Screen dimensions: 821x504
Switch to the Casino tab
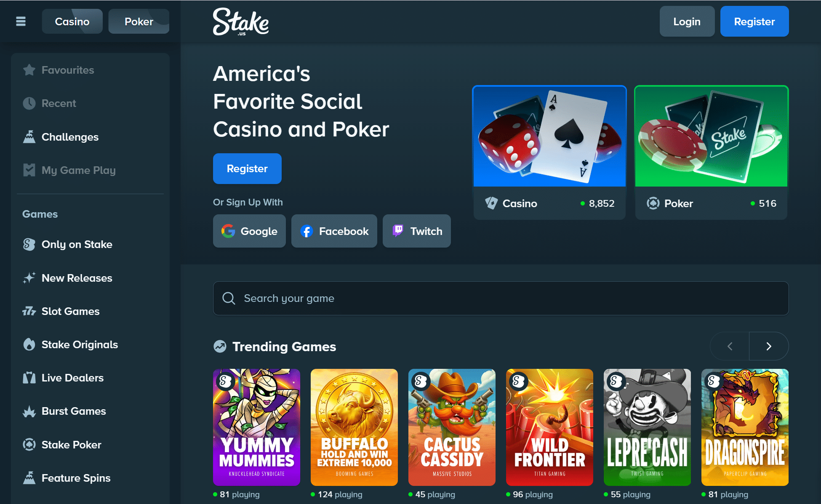72,21
